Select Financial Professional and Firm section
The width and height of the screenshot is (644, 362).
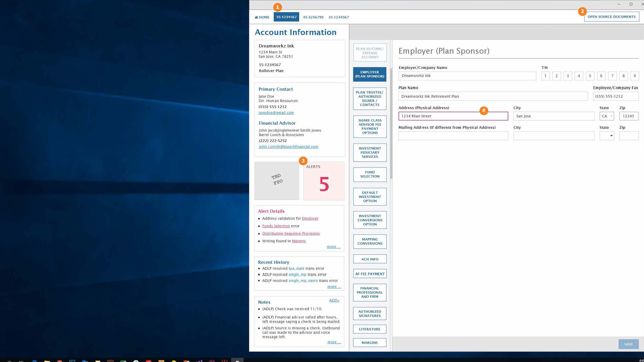pos(370,292)
